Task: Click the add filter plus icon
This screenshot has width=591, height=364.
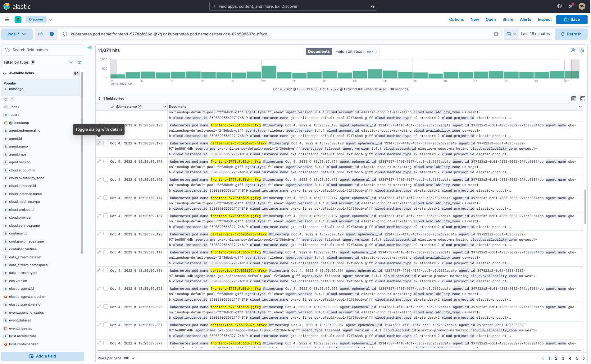Action: (52, 34)
